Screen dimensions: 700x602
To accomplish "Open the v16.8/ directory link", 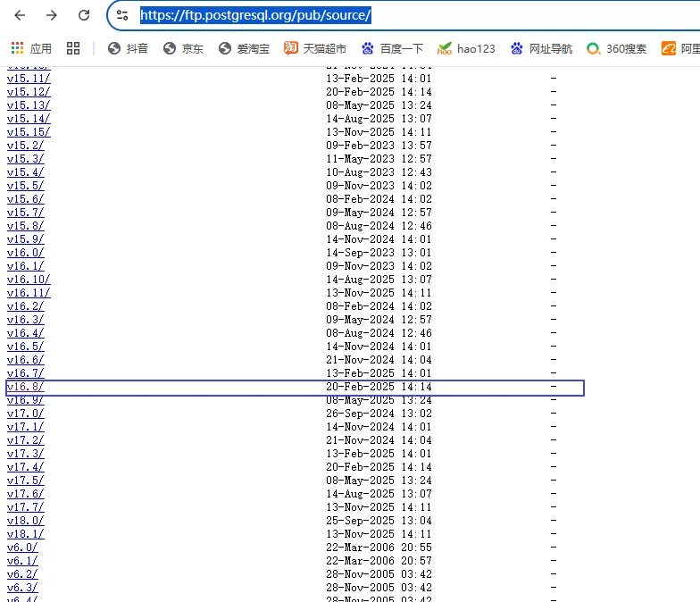I will (25, 387).
